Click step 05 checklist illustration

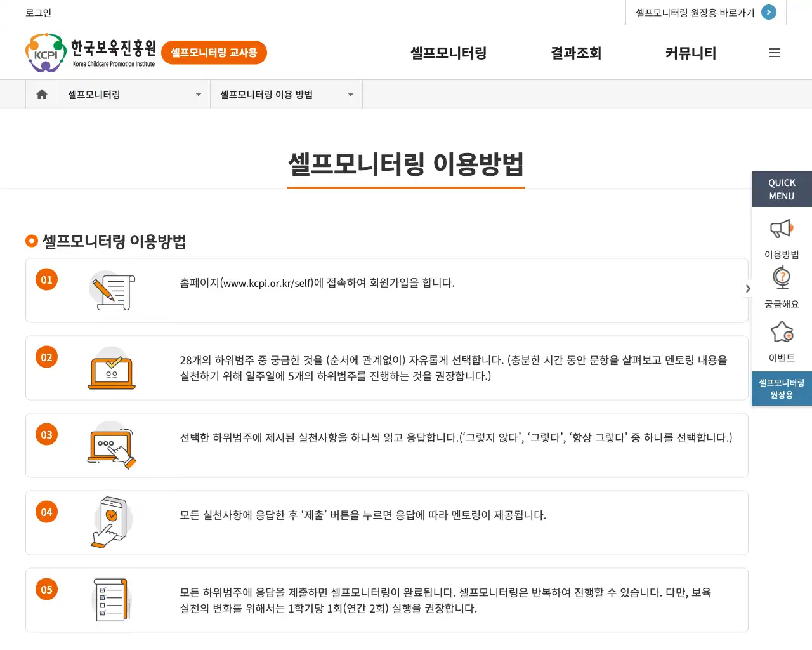click(112, 600)
